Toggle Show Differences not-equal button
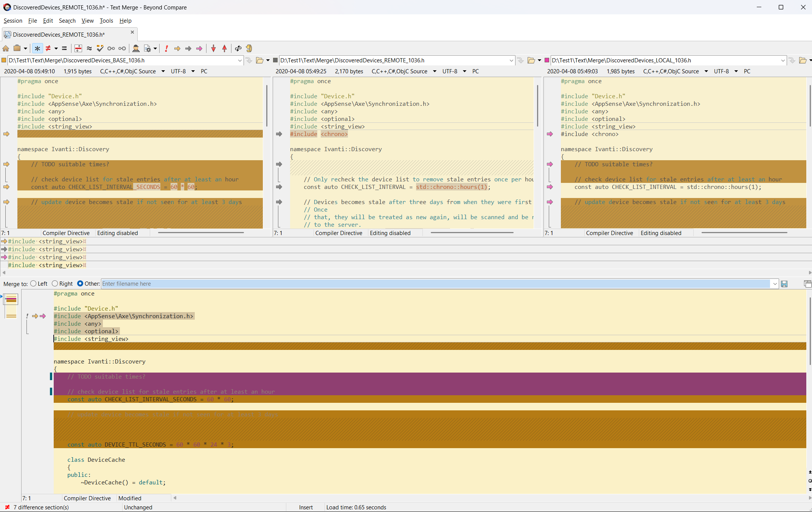The image size is (812, 512). coord(48,48)
